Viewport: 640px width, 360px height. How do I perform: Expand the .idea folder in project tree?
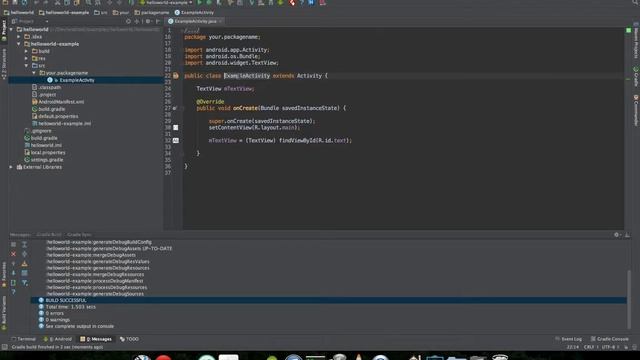pyautogui.click(x=19, y=37)
